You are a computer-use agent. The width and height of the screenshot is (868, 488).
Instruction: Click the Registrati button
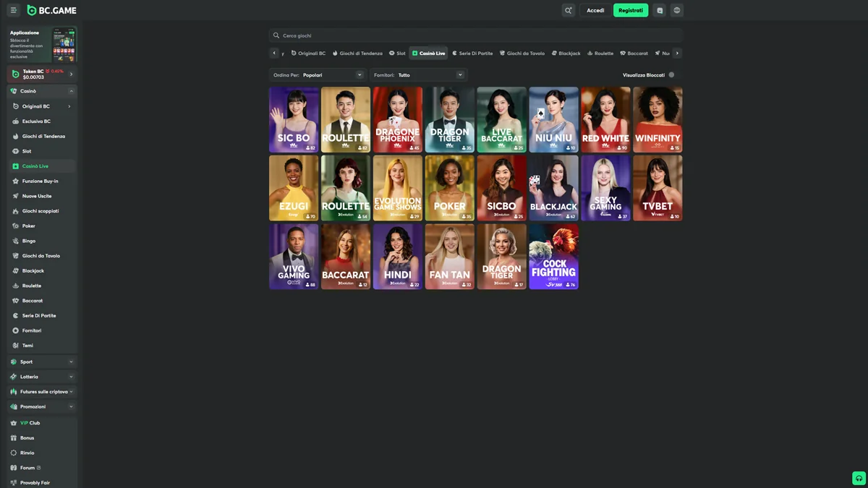(x=631, y=10)
